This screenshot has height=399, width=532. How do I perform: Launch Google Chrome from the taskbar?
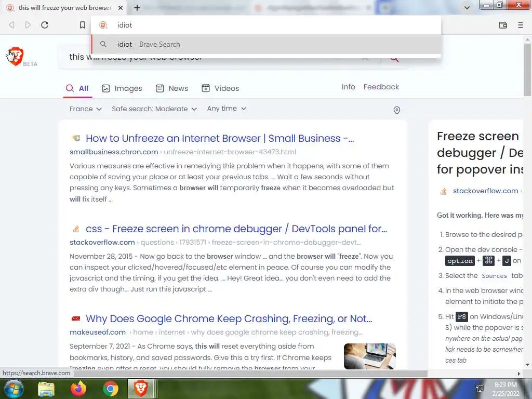coord(111,389)
